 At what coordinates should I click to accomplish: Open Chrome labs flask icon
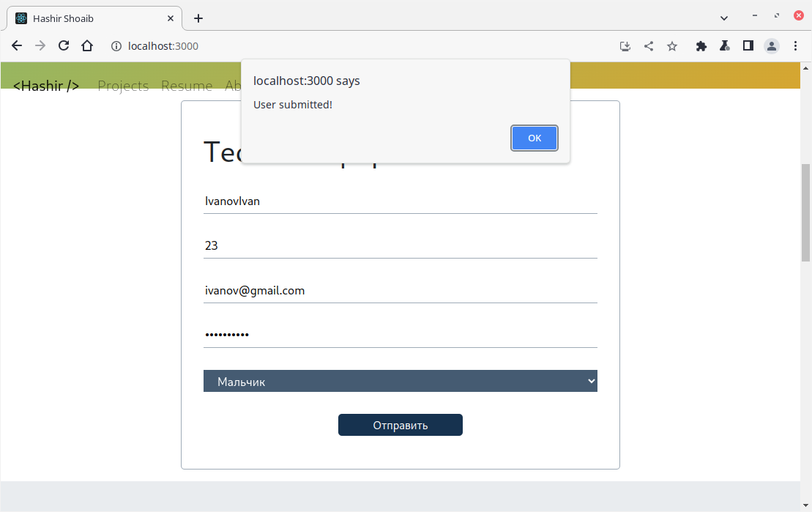coord(724,46)
